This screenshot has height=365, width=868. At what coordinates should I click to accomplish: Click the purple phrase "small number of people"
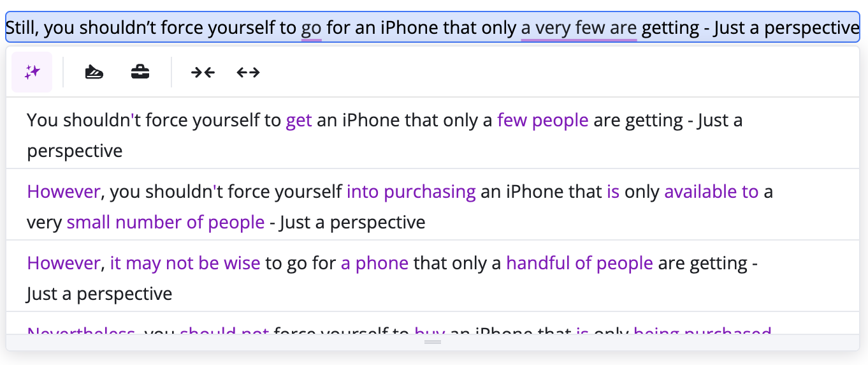[x=166, y=223]
